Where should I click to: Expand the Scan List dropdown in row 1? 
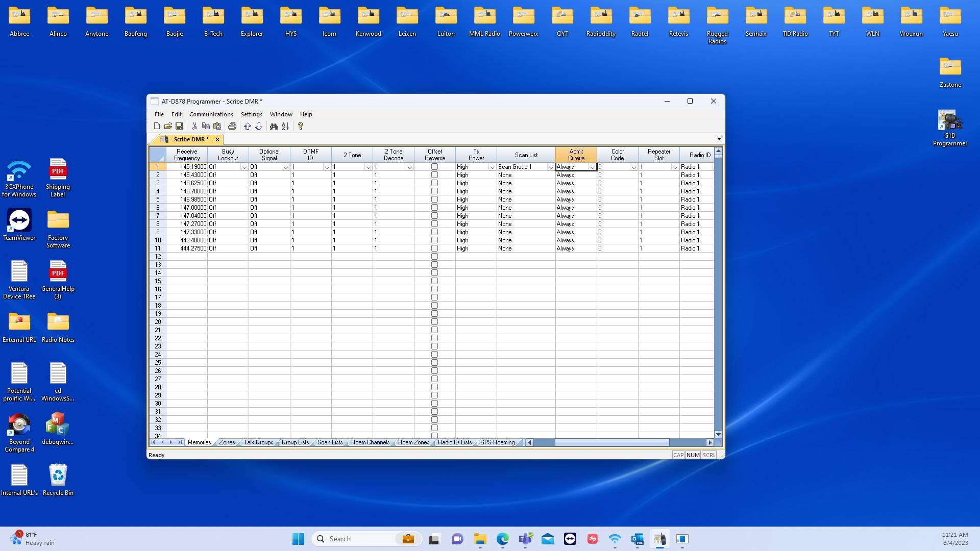(x=551, y=167)
